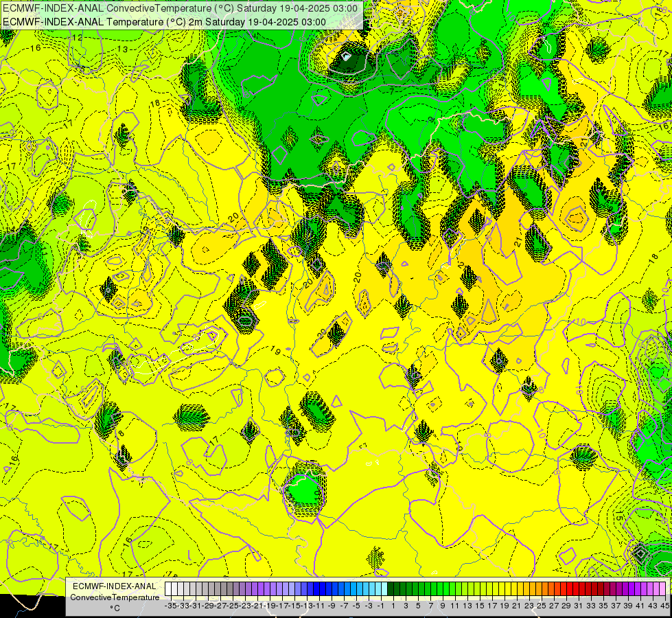Click the contour label '19' on the map

click(x=275, y=352)
